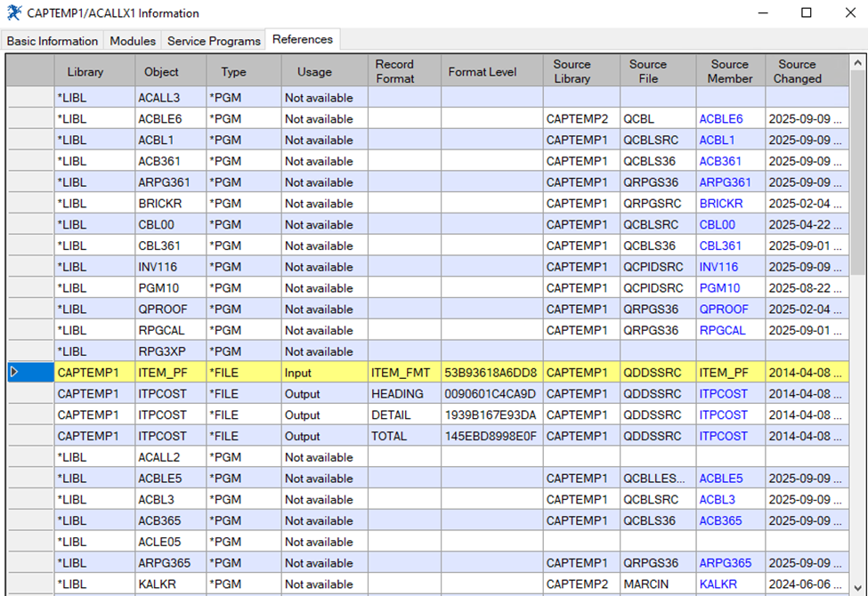Maximize the Information window
868x596 pixels.
[807, 13]
